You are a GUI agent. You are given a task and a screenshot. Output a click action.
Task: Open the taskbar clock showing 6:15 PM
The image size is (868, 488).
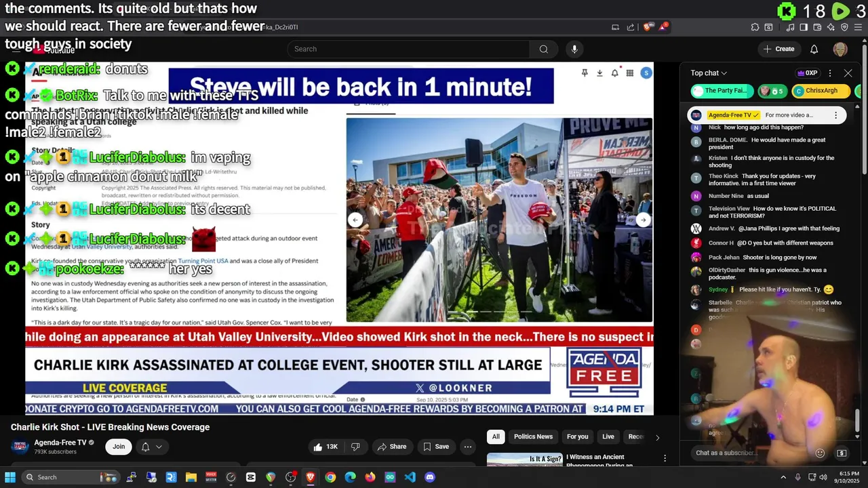click(x=849, y=477)
